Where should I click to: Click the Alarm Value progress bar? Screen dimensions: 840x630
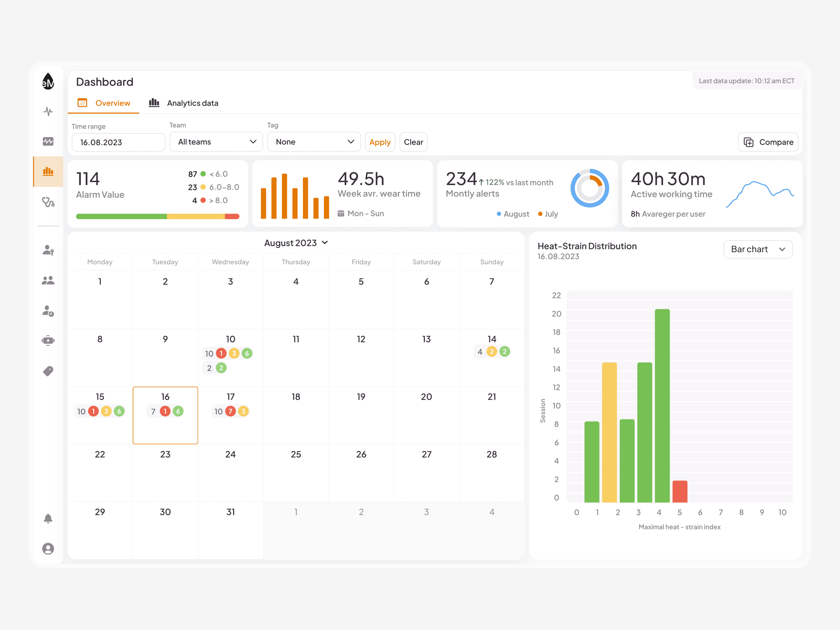tap(157, 217)
